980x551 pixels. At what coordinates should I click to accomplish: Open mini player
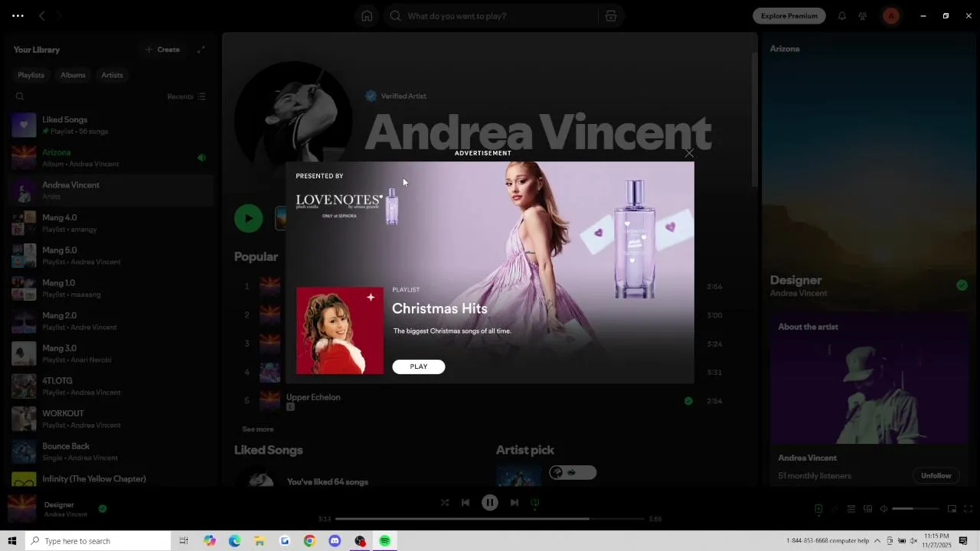[x=952, y=509]
